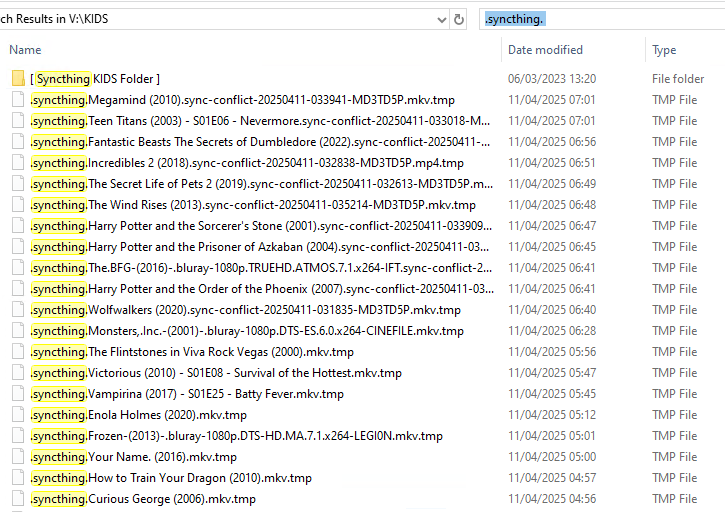Select the Your Name. (2016) file icon

pos(18,456)
